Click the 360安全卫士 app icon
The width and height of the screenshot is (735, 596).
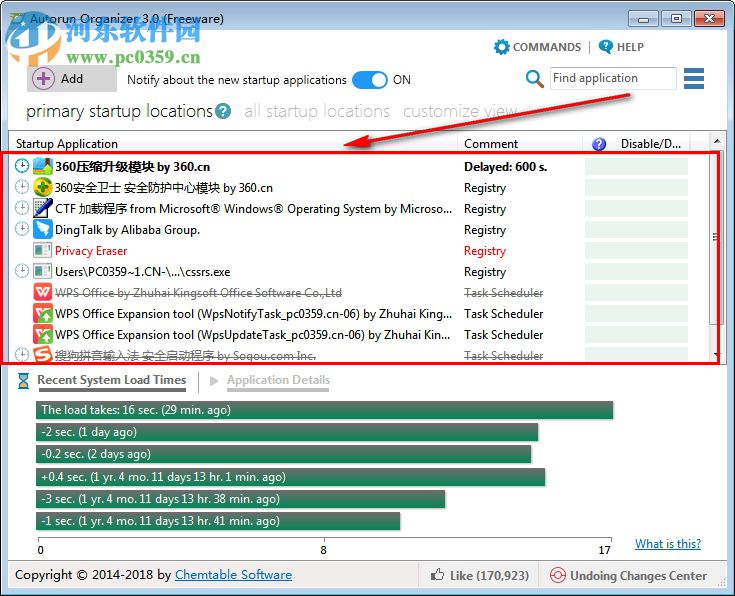(43, 187)
